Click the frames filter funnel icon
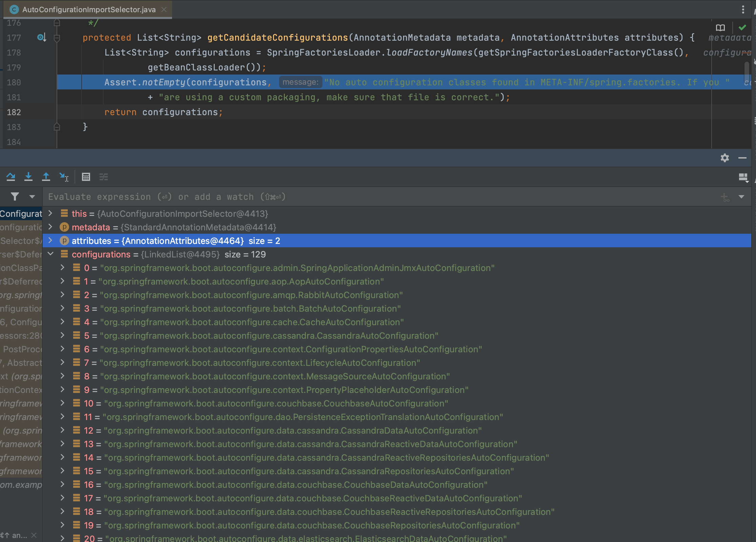This screenshot has height=542, width=756. click(15, 196)
